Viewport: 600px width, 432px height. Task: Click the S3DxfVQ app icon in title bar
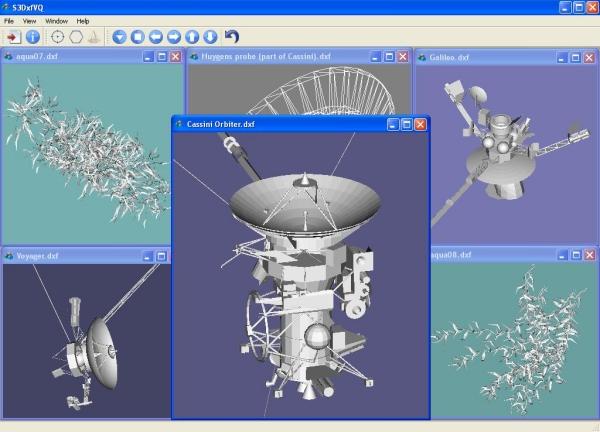click(x=5, y=7)
